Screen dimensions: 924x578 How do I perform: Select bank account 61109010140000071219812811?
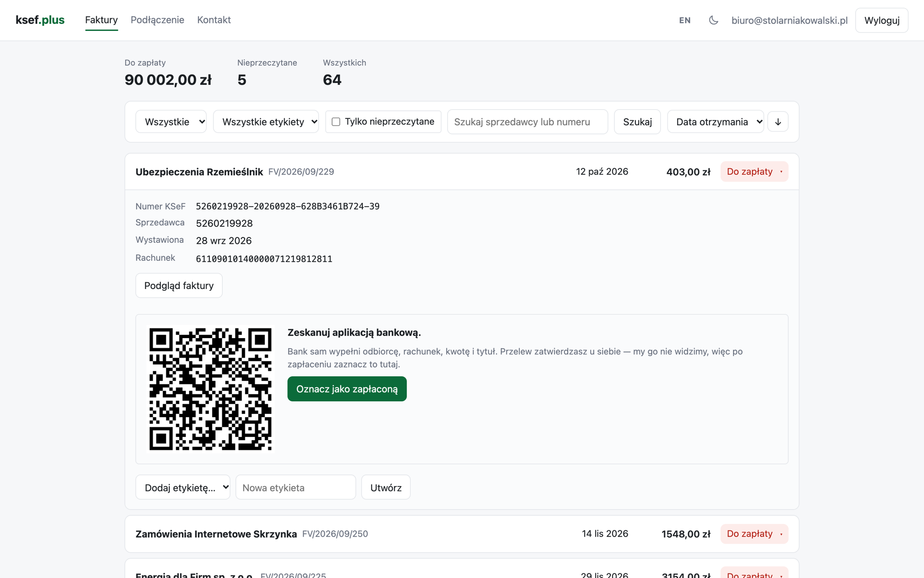point(264,259)
